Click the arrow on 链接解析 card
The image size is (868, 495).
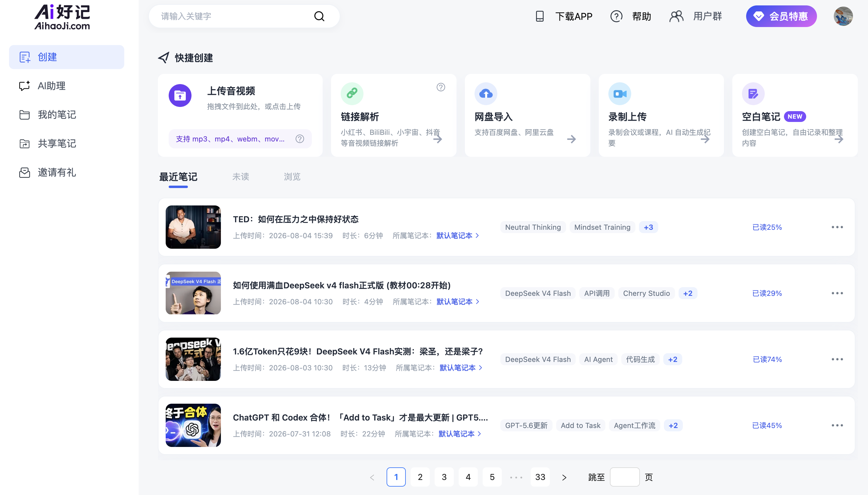coord(438,139)
